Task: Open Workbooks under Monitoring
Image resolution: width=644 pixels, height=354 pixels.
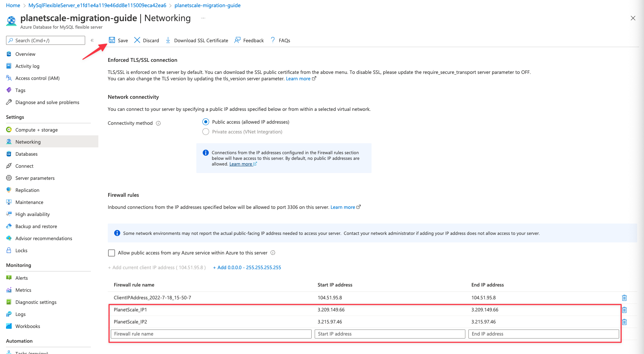Action: [28, 326]
